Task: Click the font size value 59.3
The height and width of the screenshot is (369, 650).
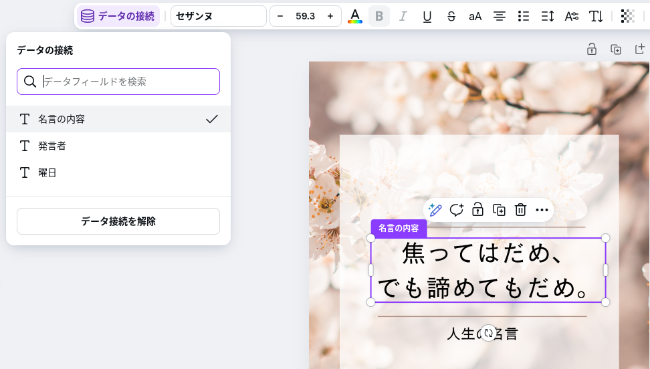Action: point(305,16)
